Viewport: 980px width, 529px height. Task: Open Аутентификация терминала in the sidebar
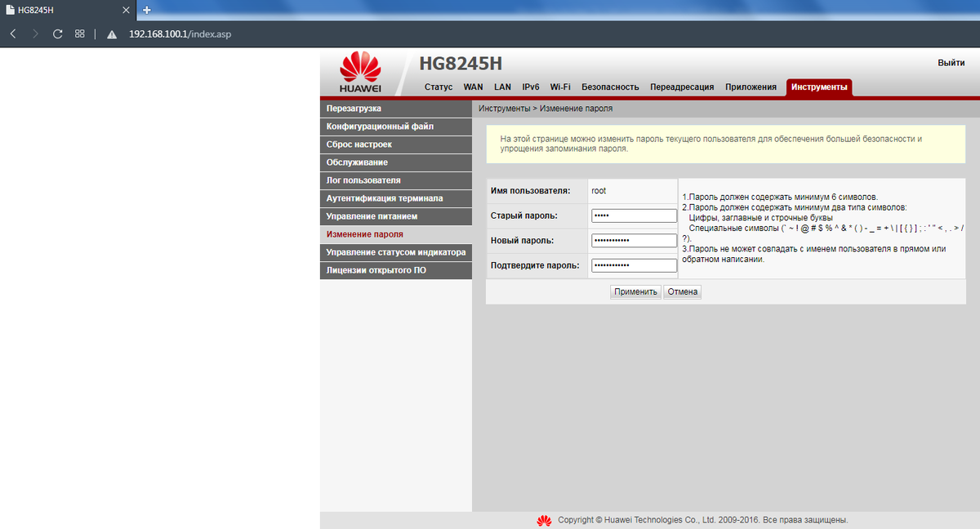(396, 198)
